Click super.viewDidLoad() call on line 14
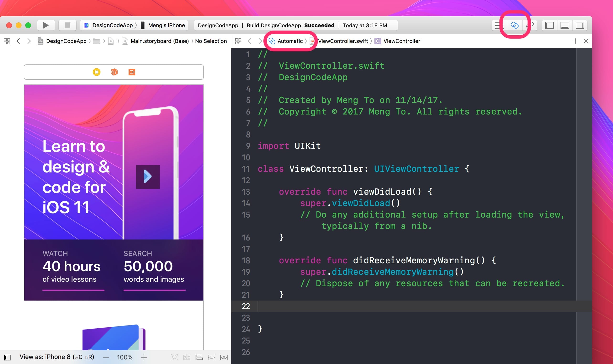Image resolution: width=613 pixels, height=364 pixels. [350, 203]
